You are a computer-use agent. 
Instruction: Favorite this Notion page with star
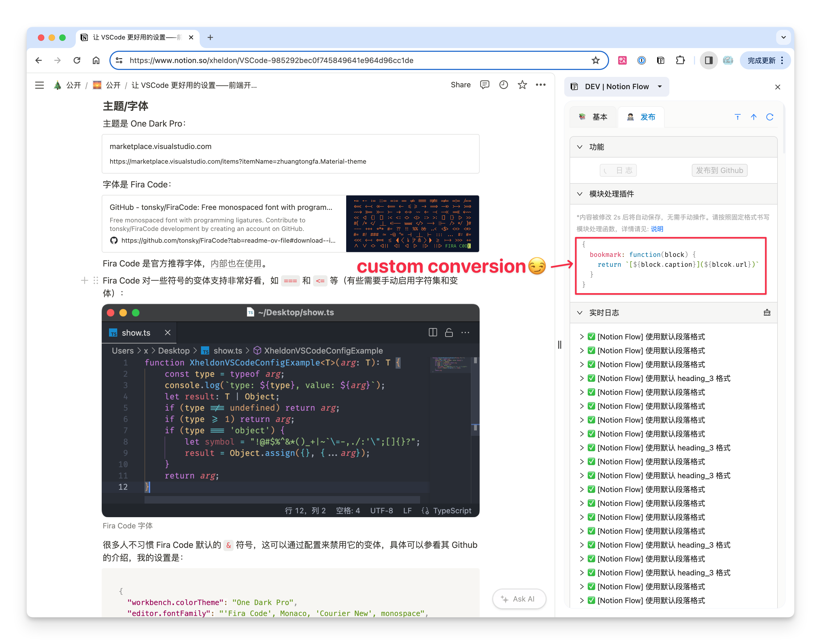[x=522, y=85]
